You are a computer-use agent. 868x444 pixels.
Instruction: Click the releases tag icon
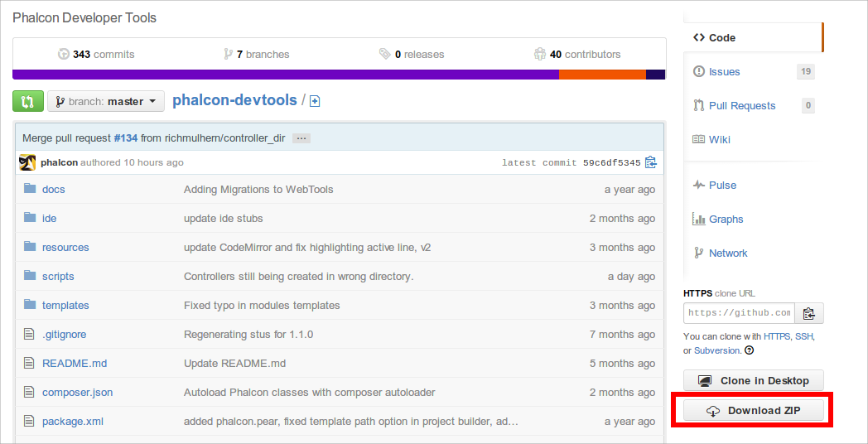[385, 54]
